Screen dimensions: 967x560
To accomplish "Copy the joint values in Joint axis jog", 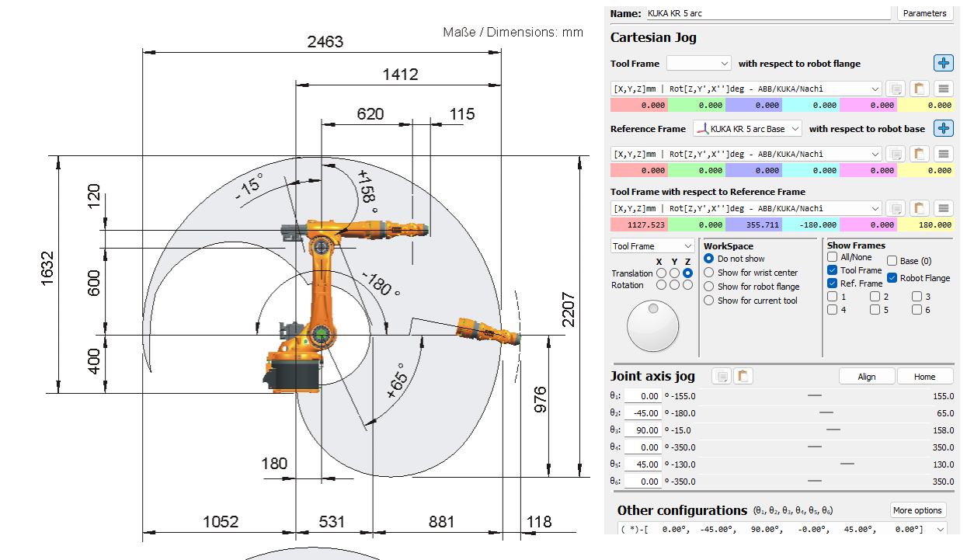I will coord(722,377).
